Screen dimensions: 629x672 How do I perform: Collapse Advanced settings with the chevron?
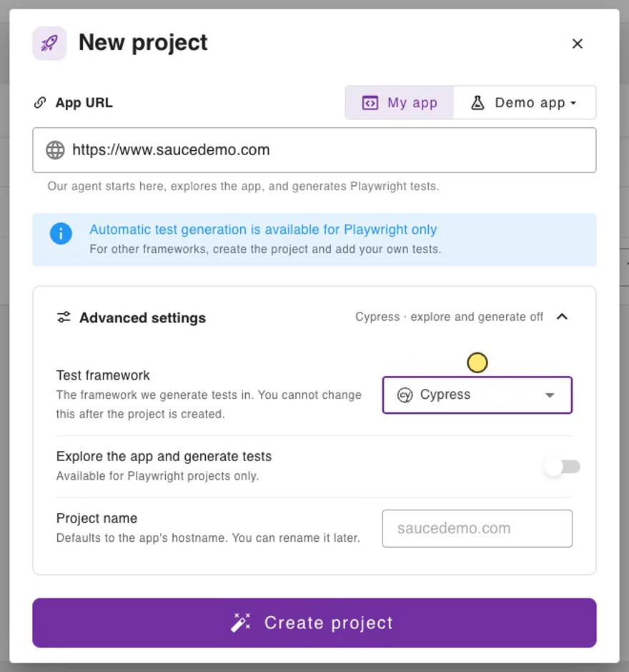[x=562, y=317]
